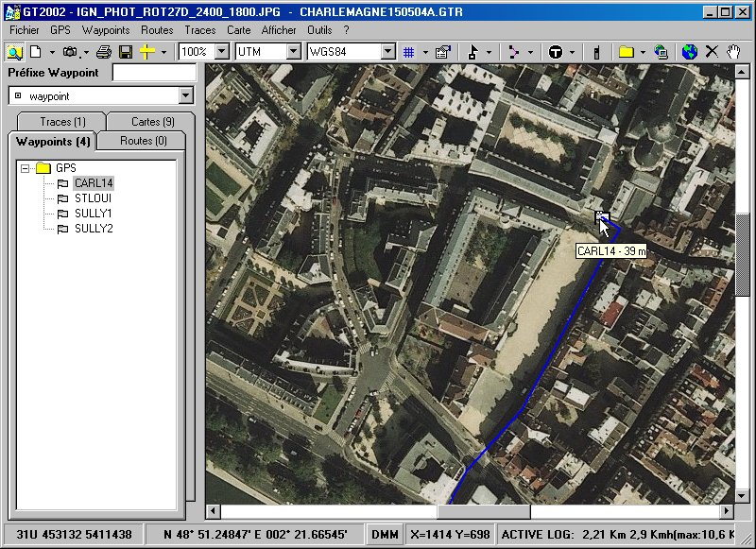Switch to the Routes (0) tab
Screen dimensions: 756x549
point(144,141)
